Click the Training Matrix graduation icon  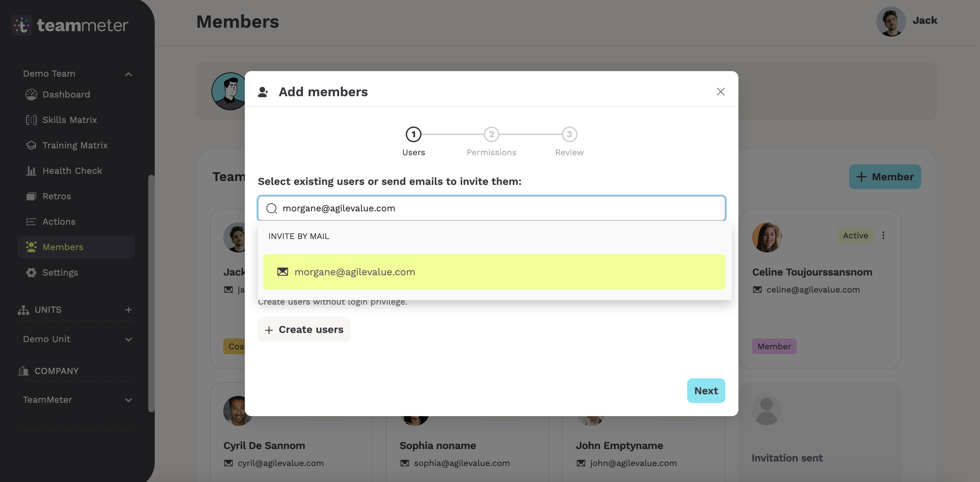(31, 145)
